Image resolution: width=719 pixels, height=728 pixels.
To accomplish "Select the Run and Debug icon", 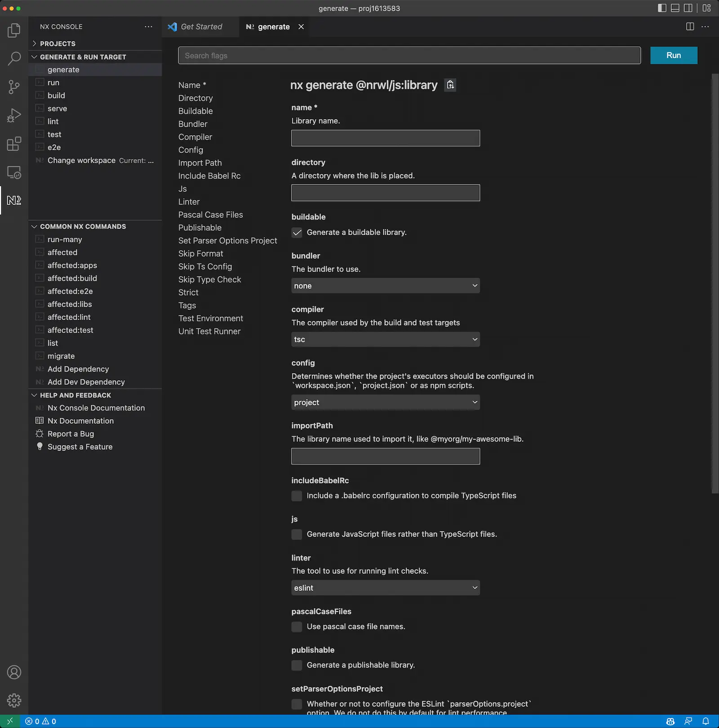I will point(14,115).
